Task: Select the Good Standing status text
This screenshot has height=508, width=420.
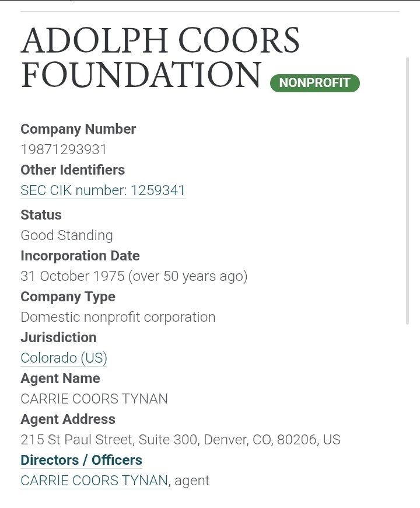Action: (x=66, y=235)
